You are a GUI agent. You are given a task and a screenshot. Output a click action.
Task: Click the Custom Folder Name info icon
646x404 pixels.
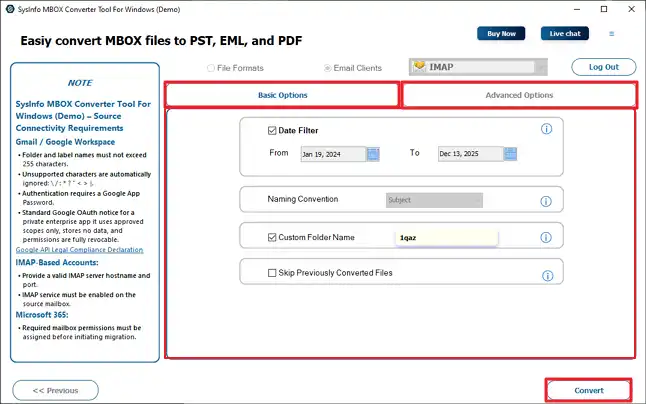click(x=547, y=237)
